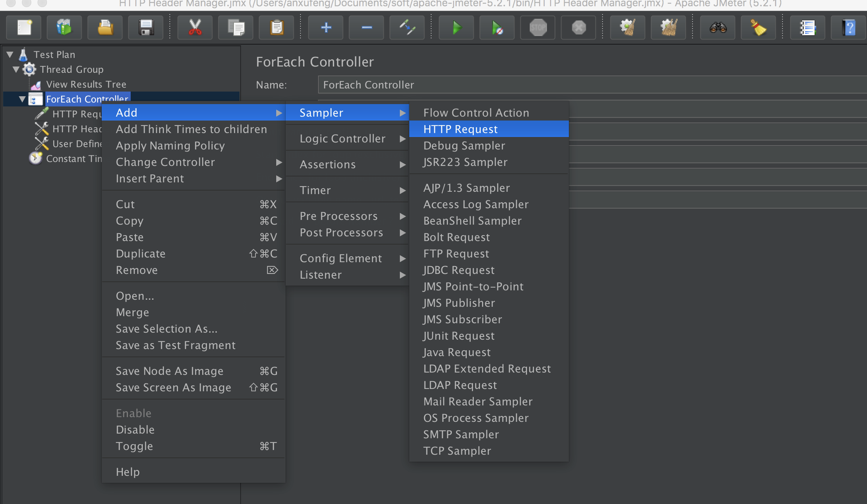The width and height of the screenshot is (867, 504).
Task: Click the Toggle expand/collapse toolbar icon
Action: click(407, 28)
